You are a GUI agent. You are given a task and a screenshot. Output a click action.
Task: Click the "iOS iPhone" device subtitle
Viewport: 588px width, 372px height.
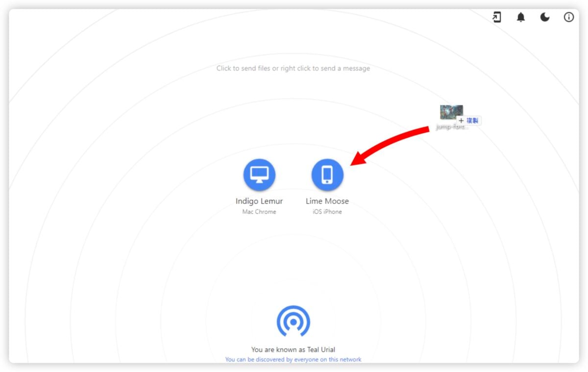pos(327,212)
